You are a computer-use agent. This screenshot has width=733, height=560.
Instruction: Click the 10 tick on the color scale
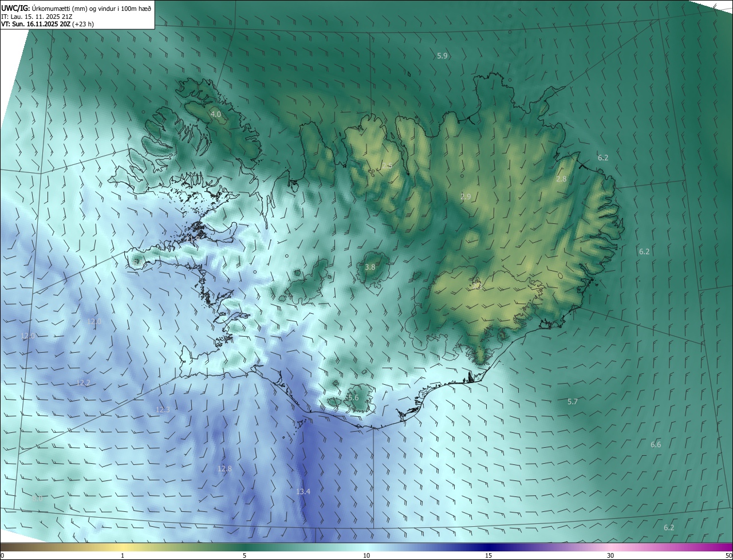coord(366,555)
